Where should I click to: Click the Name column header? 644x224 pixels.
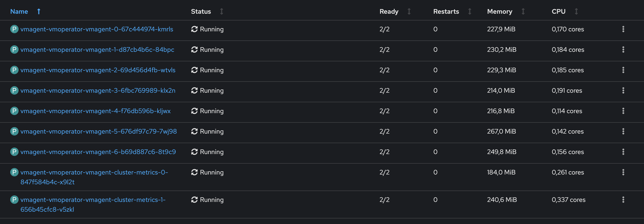coord(19,11)
